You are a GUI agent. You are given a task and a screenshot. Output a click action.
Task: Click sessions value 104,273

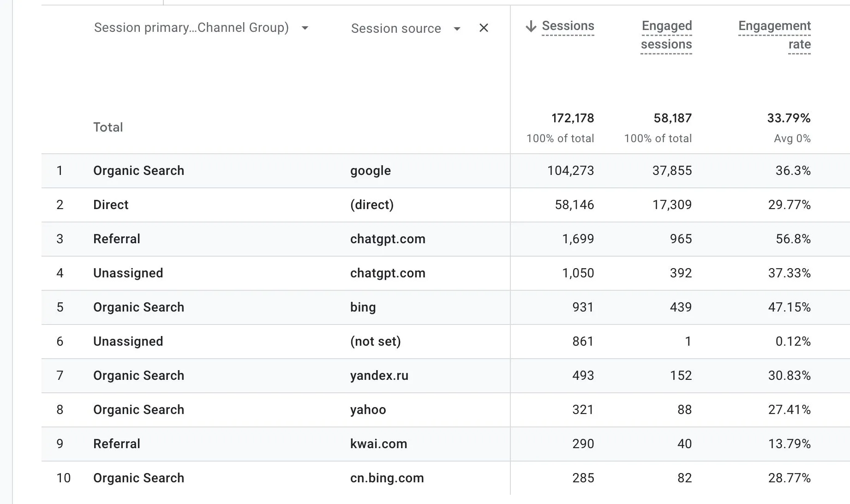(x=570, y=171)
